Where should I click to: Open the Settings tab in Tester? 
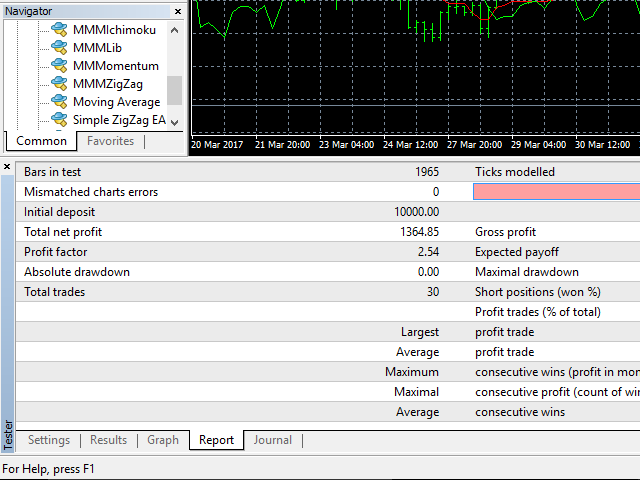coord(49,440)
